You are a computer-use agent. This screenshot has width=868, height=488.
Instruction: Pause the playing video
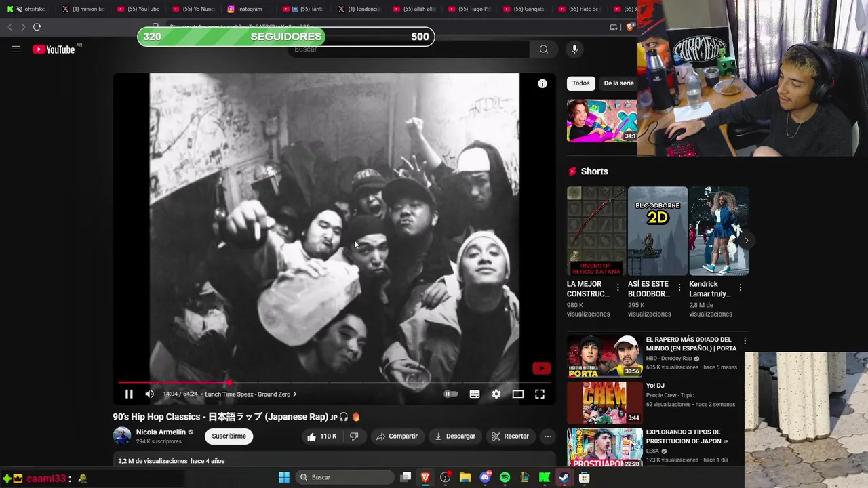tap(129, 394)
